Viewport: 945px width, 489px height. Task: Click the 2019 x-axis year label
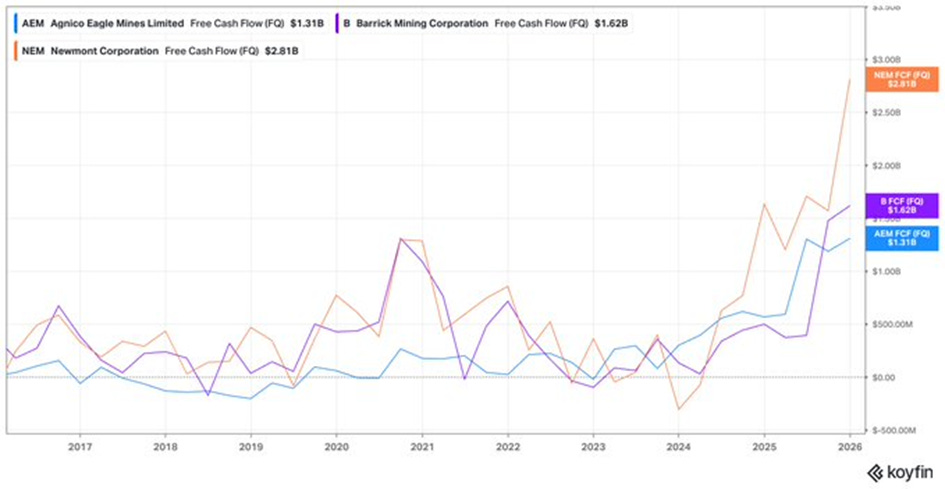pyautogui.click(x=251, y=448)
